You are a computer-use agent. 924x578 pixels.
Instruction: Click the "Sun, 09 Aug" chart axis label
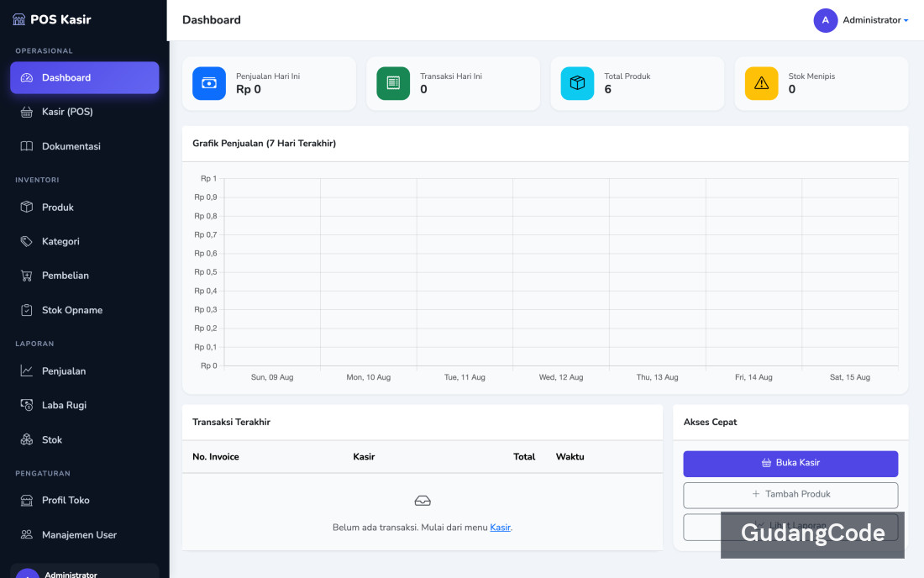272,377
